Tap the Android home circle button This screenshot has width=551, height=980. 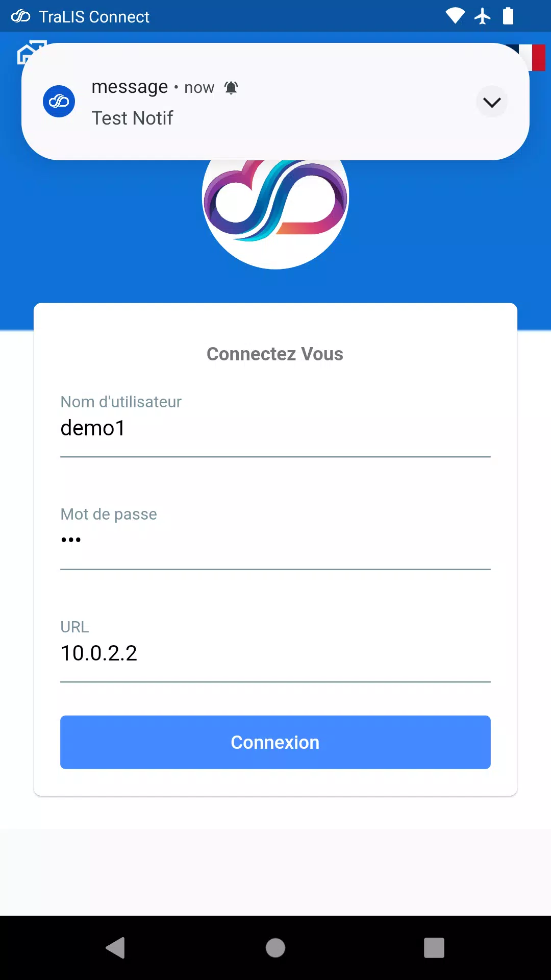pyautogui.click(x=275, y=948)
